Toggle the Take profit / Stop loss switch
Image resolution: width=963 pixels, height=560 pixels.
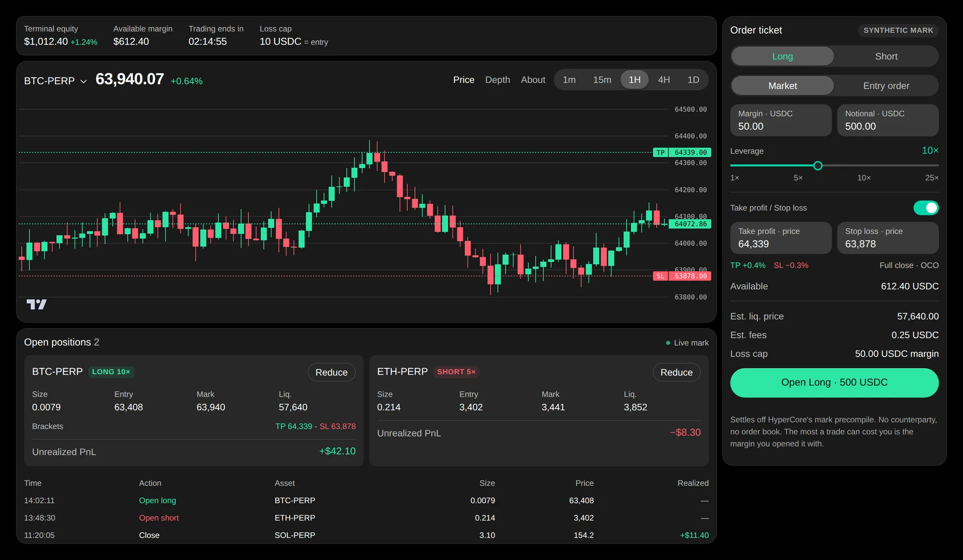click(x=925, y=208)
